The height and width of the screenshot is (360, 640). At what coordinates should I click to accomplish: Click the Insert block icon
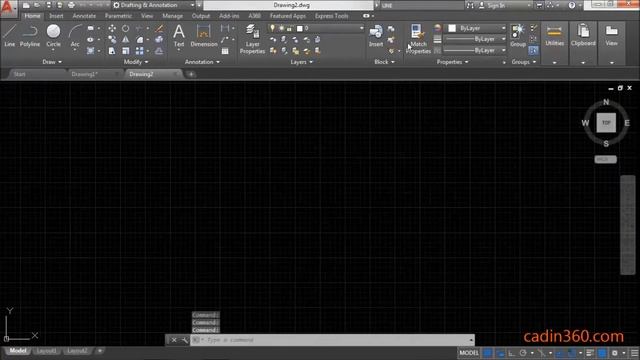pyautogui.click(x=376, y=36)
